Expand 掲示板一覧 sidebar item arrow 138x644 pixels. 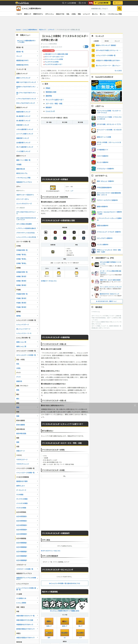click(38, 52)
